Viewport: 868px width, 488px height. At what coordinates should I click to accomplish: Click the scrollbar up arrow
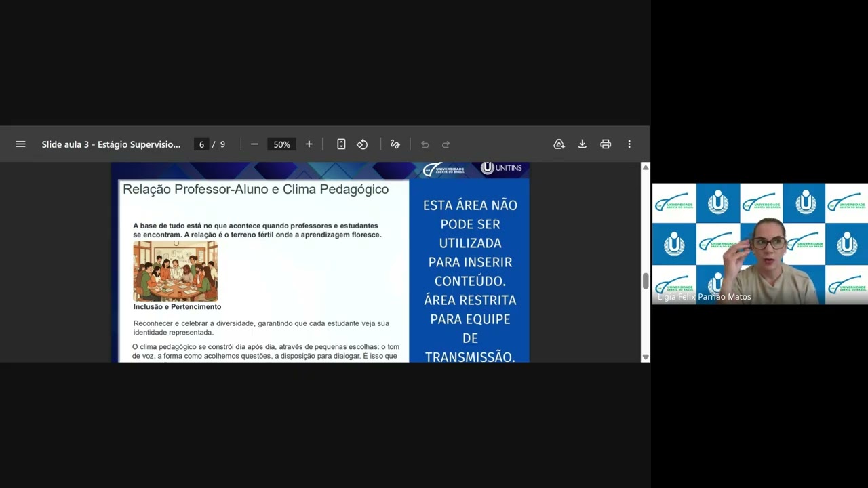point(646,167)
